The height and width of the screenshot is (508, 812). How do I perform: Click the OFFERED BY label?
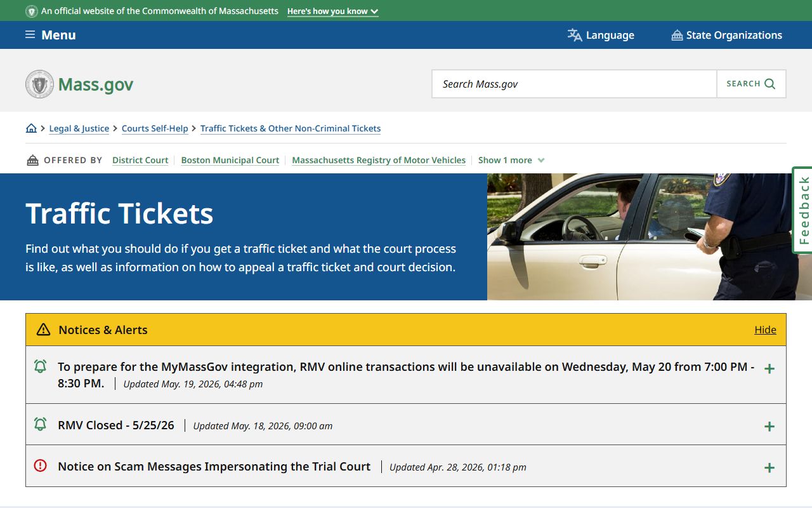[73, 160]
